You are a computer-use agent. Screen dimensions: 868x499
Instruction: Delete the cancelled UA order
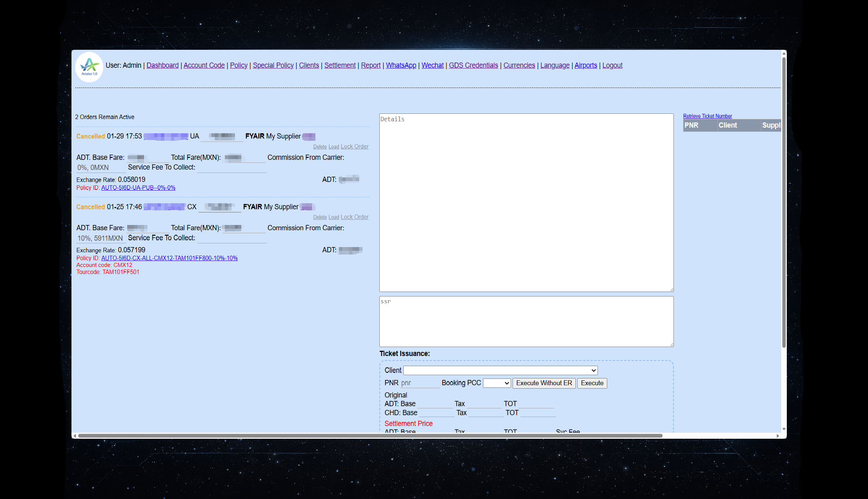tap(320, 146)
